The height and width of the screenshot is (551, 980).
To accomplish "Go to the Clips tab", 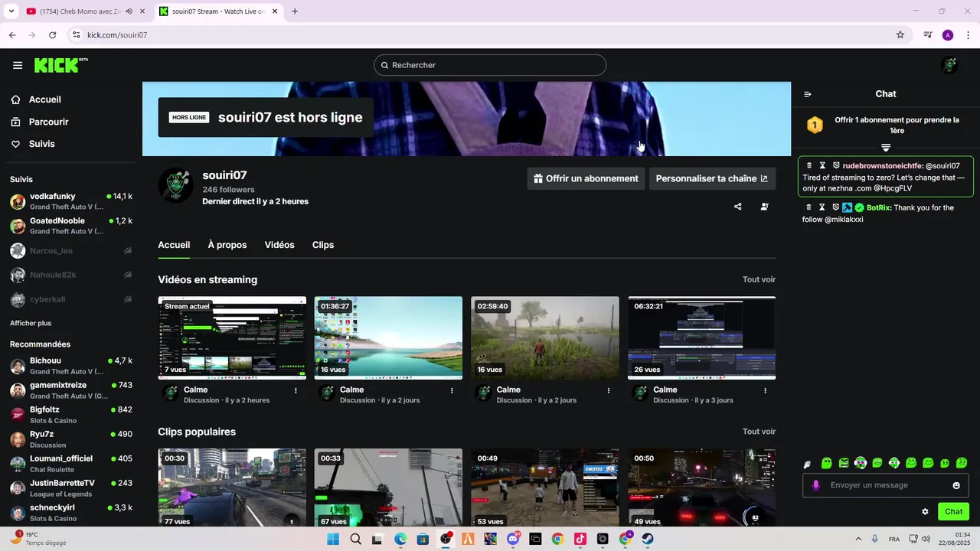I will 323,245.
